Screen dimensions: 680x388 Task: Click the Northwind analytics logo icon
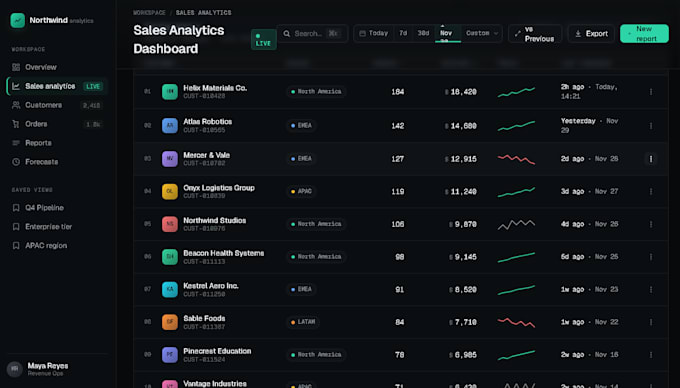click(18, 20)
